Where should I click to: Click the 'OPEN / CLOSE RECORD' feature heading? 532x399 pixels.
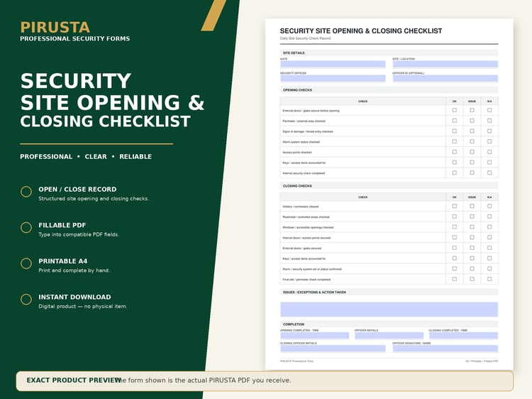pos(77,189)
